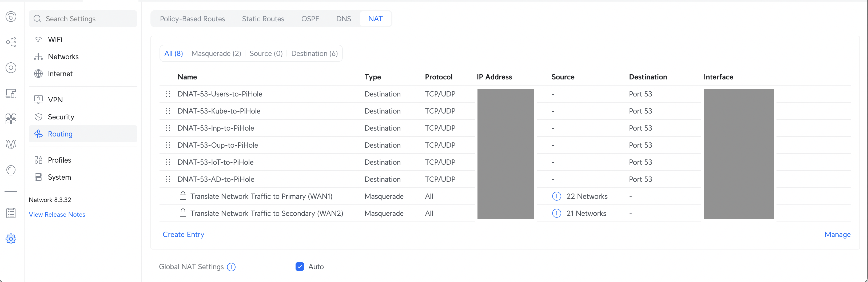868x282 pixels.
Task: Grab drag handle of DNAT-53-Kube-to-PiHole
Action: pyautogui.click(x=168, y=111)
